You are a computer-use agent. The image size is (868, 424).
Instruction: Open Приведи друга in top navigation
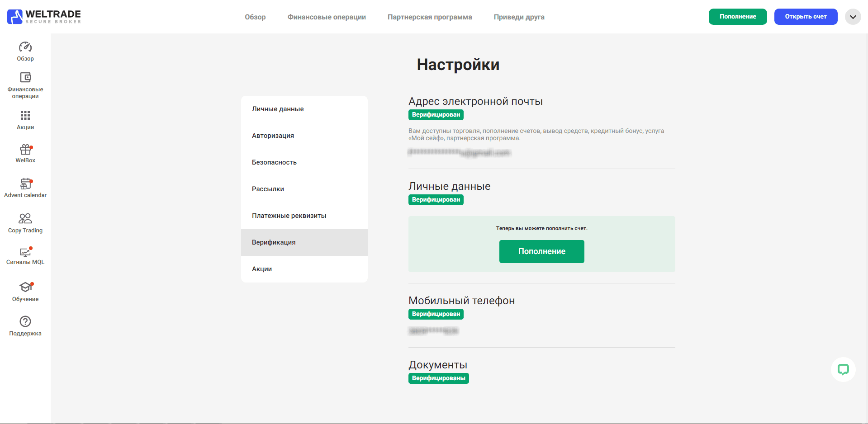[x=519, y=17]
